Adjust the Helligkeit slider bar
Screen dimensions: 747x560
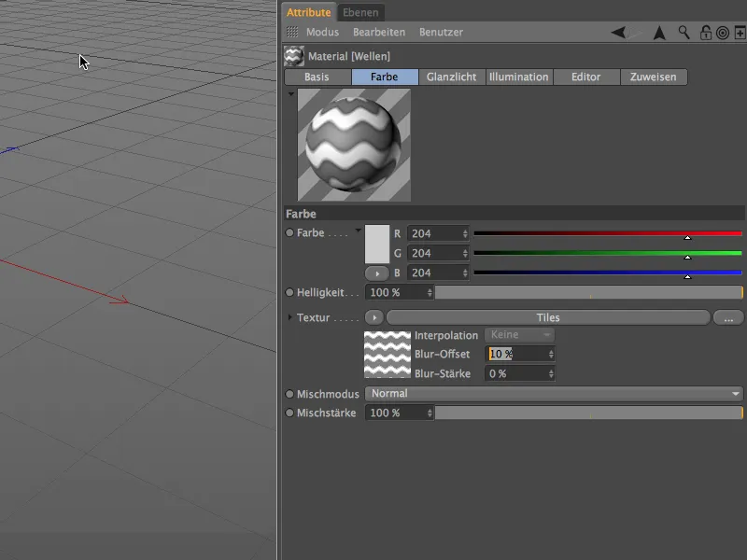589,292
